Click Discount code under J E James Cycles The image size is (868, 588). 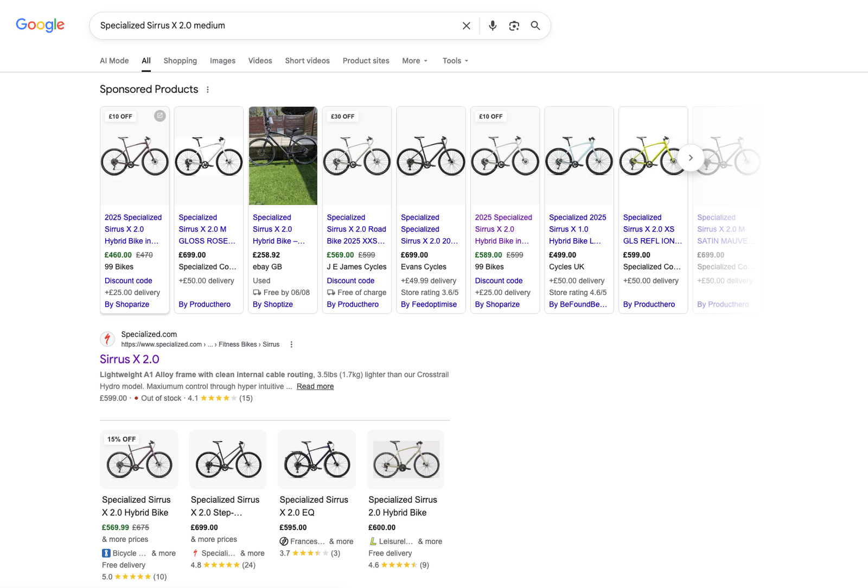click(x=350, y=280)
